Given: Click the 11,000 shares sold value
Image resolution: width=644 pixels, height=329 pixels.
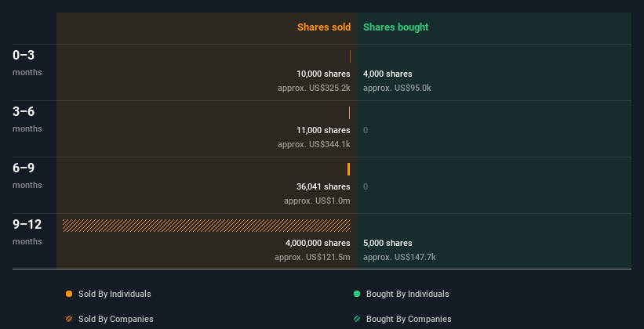Looking at the screenshot, I should (323, 130).
